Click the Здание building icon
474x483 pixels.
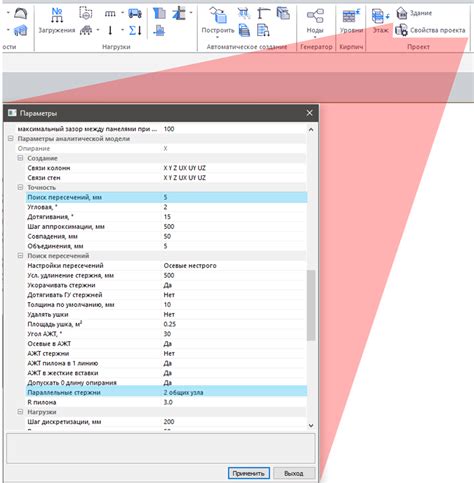tap(402, 13)
